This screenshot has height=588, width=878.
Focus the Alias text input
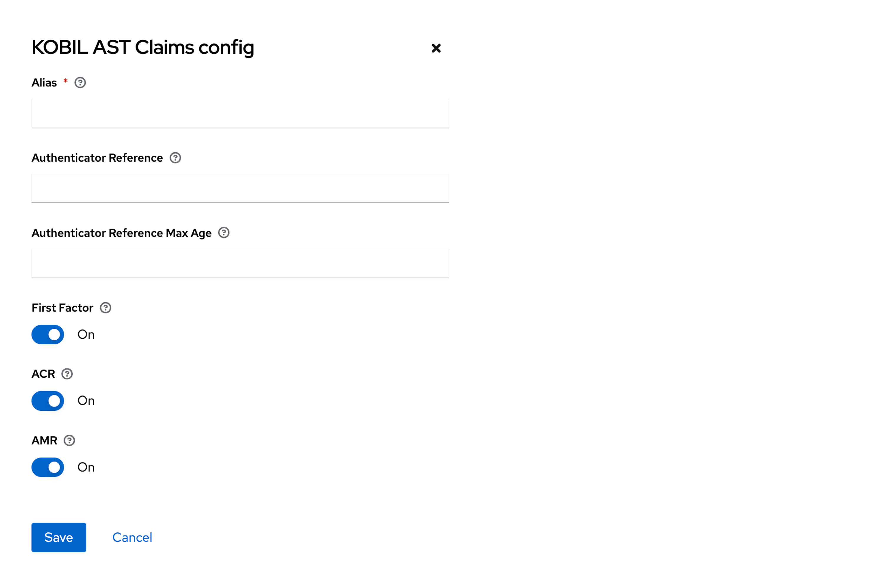coord(240,114)
